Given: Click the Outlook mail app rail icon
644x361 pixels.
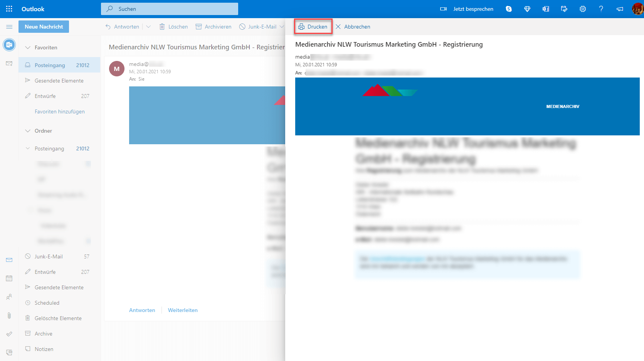Looking at the screenshot, I should click(x=9, y=45).
